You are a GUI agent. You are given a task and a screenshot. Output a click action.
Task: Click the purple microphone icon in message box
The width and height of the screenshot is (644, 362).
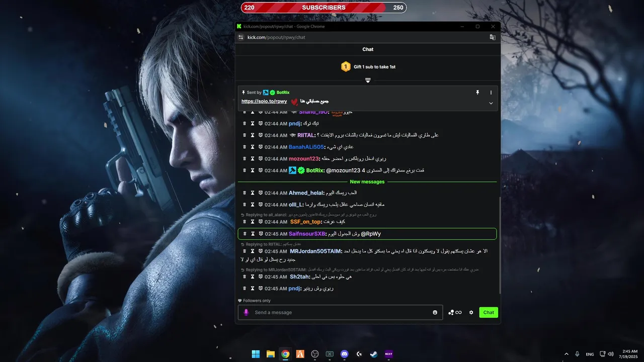pos(246,312)
